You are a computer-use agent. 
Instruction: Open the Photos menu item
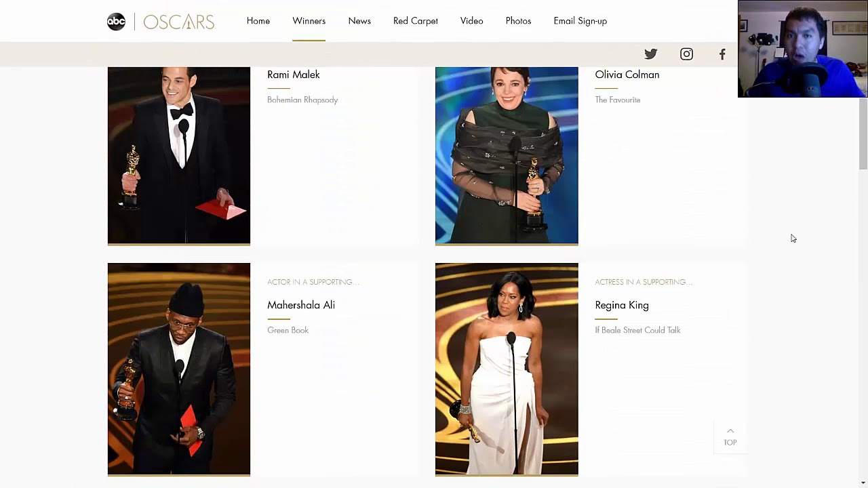coord(518,21)
